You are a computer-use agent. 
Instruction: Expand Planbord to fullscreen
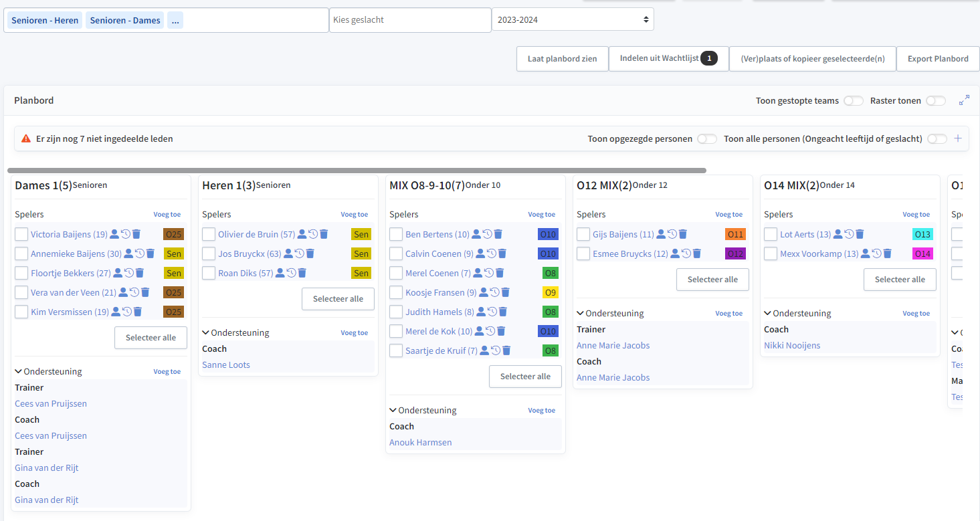click(x=964, y=100)
